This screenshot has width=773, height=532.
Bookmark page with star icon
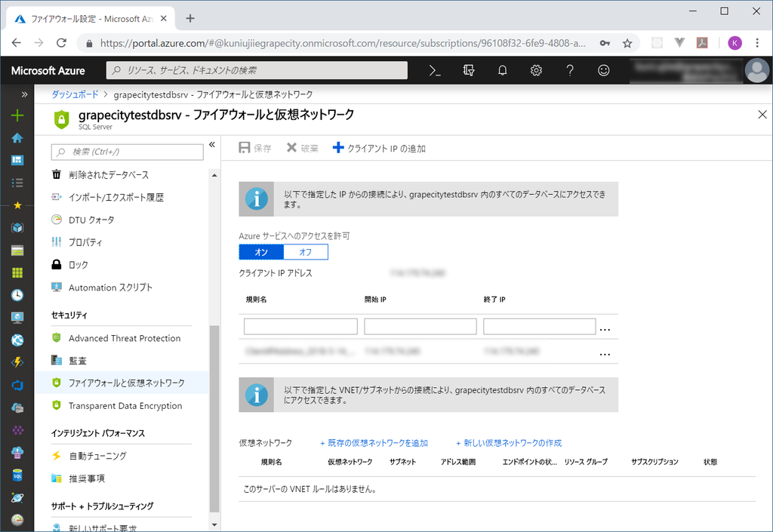point(627,43)
